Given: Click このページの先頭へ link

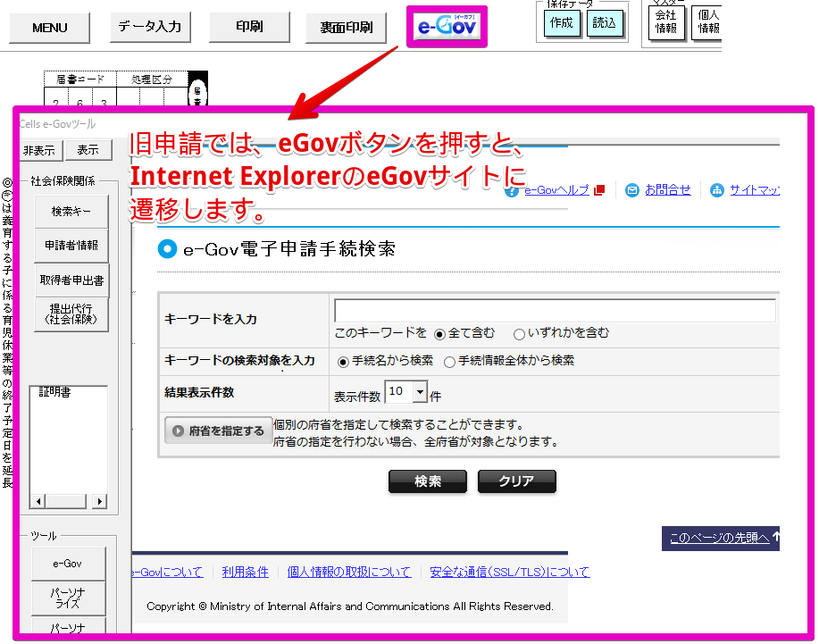Looking at the screenshot, I should pyautogui.click(x=720, y=538).
